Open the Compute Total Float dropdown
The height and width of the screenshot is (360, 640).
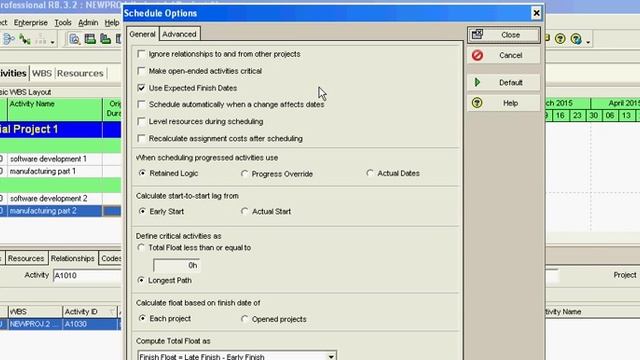coord(331,356)
